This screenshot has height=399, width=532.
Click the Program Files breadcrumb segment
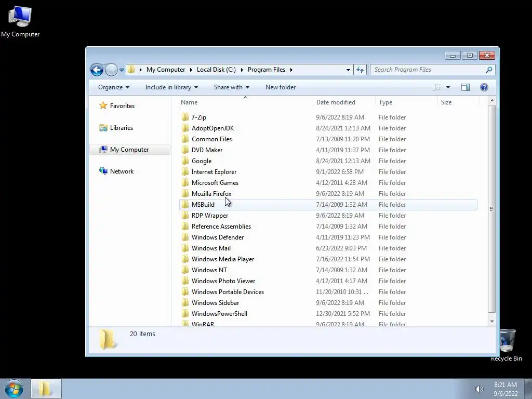pos(267,70)
